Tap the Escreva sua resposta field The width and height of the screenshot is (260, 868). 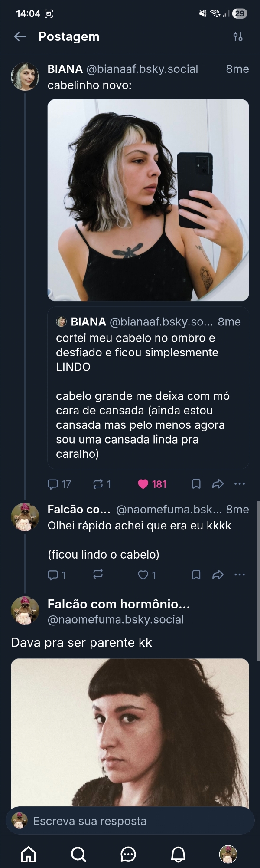[x=130, y=821]
